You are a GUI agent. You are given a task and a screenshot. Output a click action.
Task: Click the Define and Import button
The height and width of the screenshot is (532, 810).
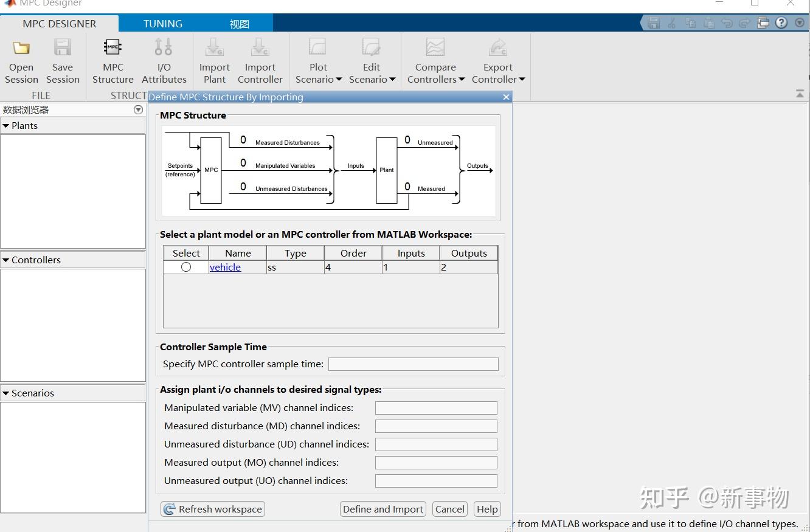pyautogui.click(x=383, y=510)
